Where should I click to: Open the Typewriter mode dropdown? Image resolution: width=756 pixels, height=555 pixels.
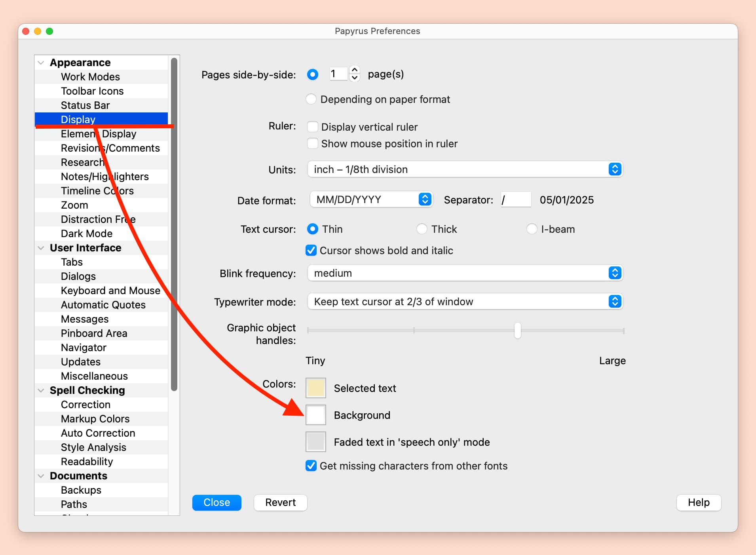click(x=465, y=302)
